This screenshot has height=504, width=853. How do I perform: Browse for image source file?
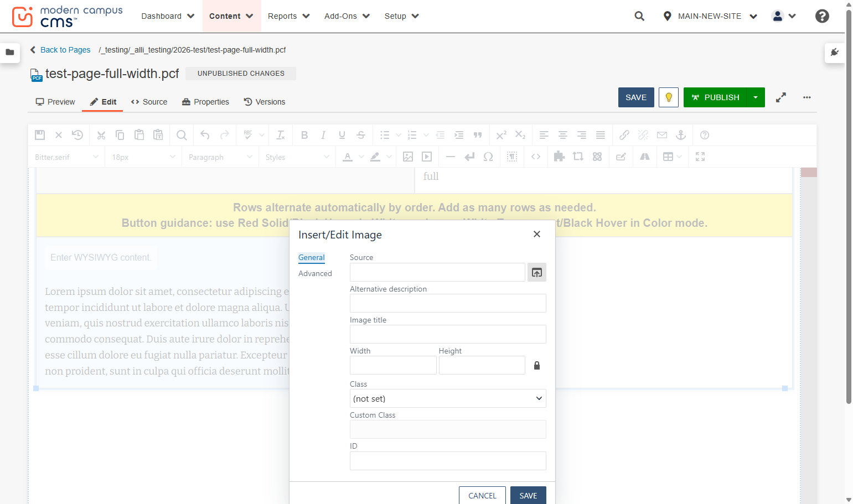[536, 272]
